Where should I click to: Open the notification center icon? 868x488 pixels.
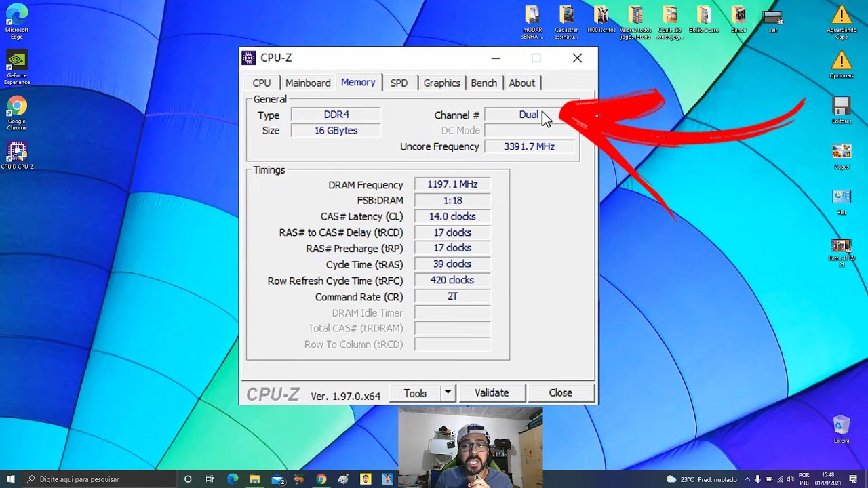tap(853, 479)
